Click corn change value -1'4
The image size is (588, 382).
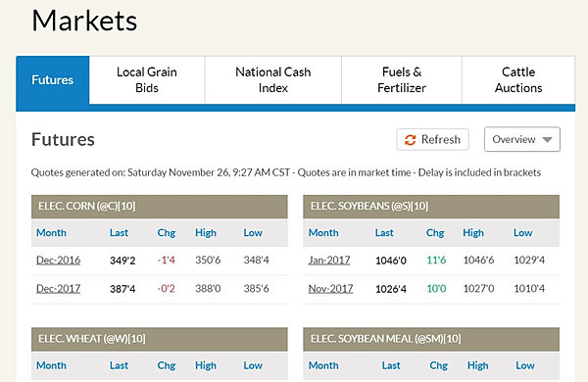(x=167, y=261)
